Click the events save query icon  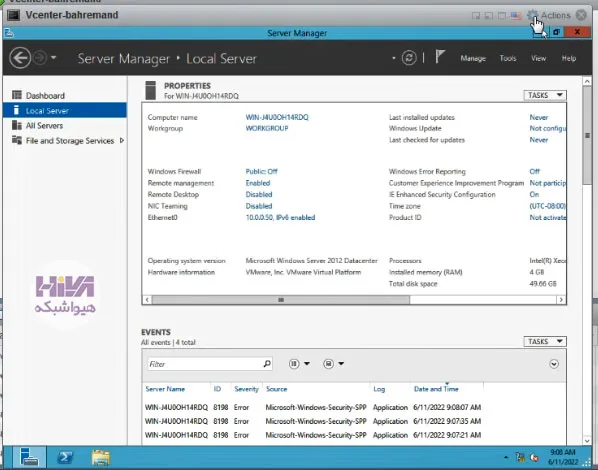[x=328, y=364]
